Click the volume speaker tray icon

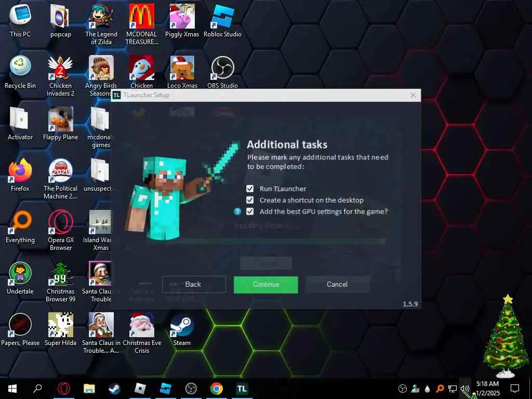pos(465,389)
